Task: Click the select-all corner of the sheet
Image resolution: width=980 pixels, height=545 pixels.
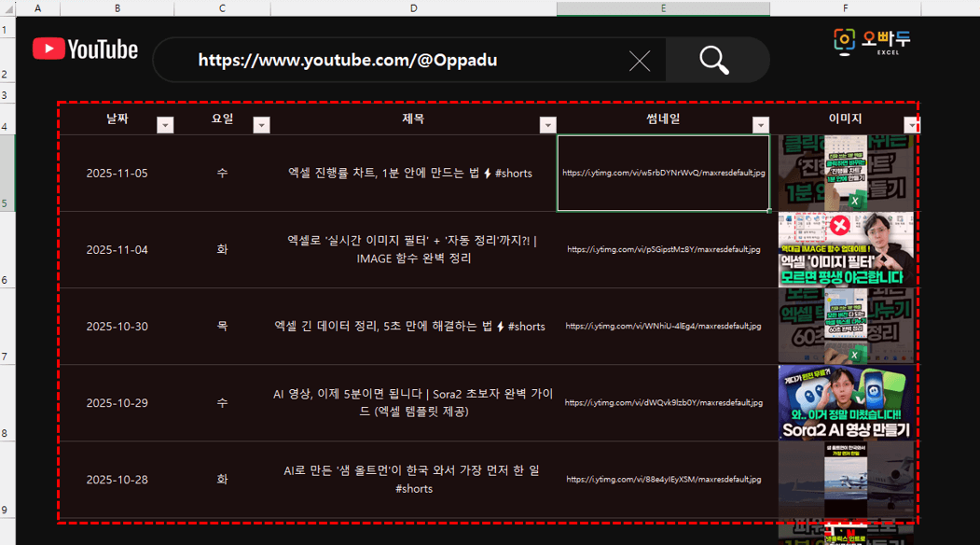Action: coord(7,8)
